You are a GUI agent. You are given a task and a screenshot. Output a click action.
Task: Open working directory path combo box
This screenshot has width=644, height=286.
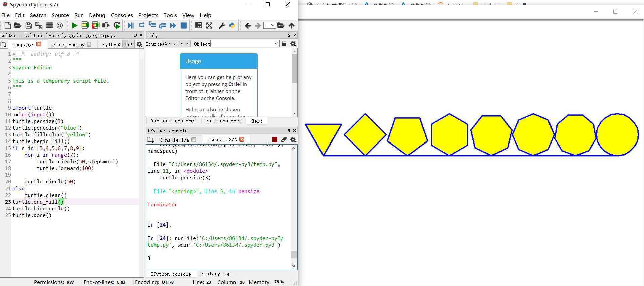(x=270, y=25)
